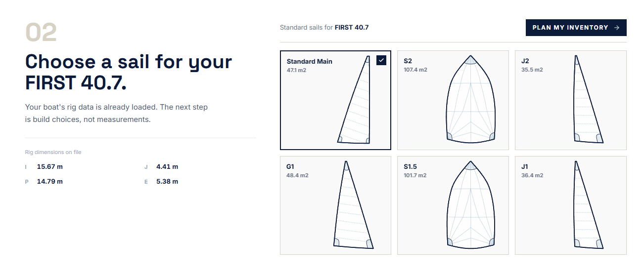Click the Standard Main card title
644x276 pixels.
point(310,62)
